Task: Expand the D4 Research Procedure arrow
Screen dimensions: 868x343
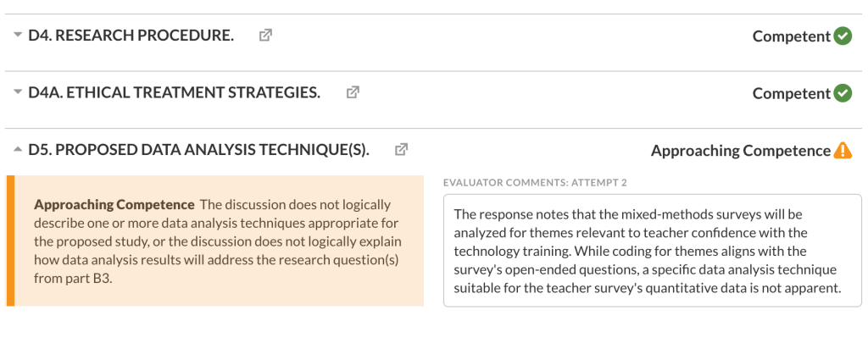Action: pyautogui.click(x=18, y=36)
